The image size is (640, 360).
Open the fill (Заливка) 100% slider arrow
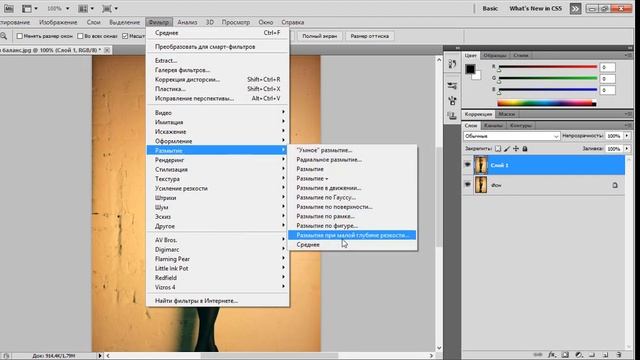(627, 149)
